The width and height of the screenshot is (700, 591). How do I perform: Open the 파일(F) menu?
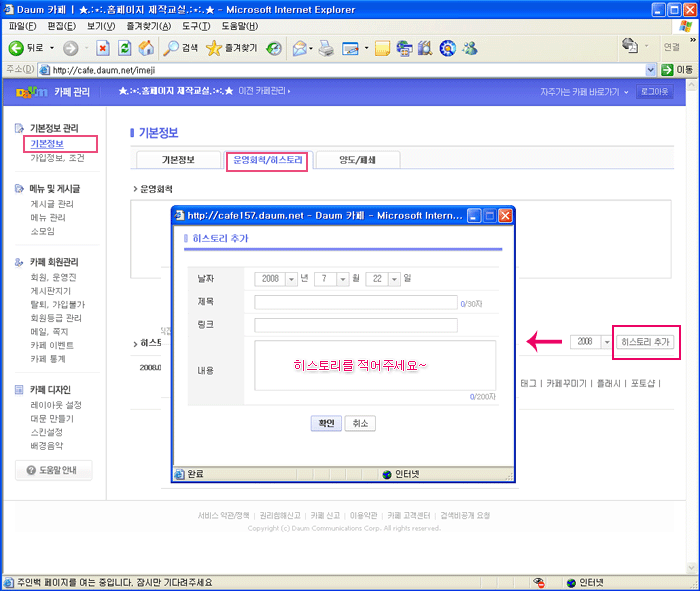coord(22,26)
